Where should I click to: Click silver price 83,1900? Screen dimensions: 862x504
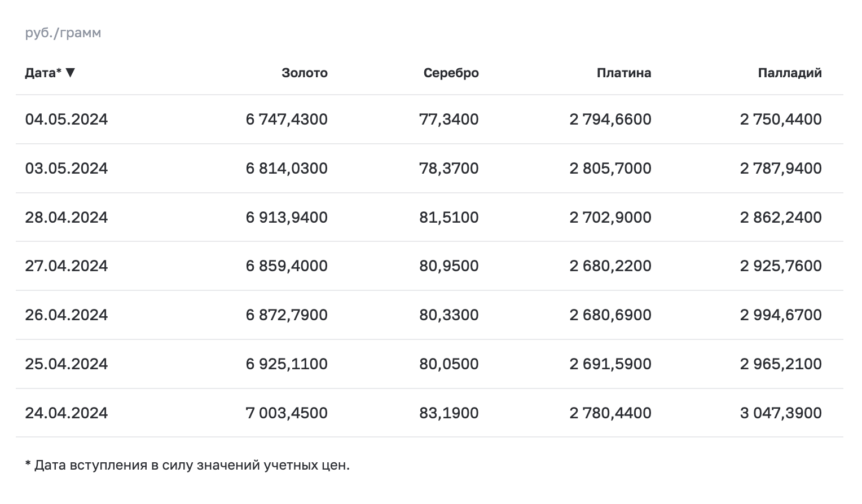[449, 413]
